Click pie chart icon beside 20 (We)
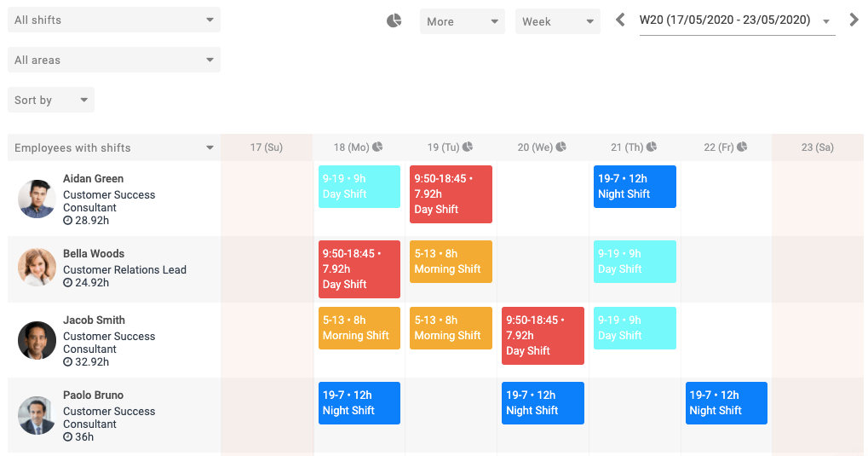 pyautogui.click(x=561, y=147)
